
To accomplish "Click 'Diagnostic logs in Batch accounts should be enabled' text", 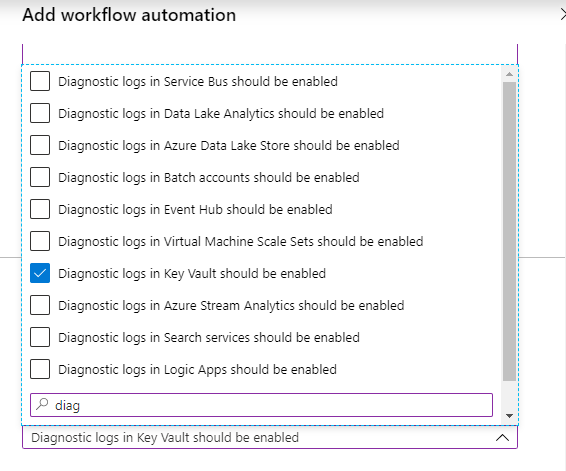I will (x=209, y=178).
